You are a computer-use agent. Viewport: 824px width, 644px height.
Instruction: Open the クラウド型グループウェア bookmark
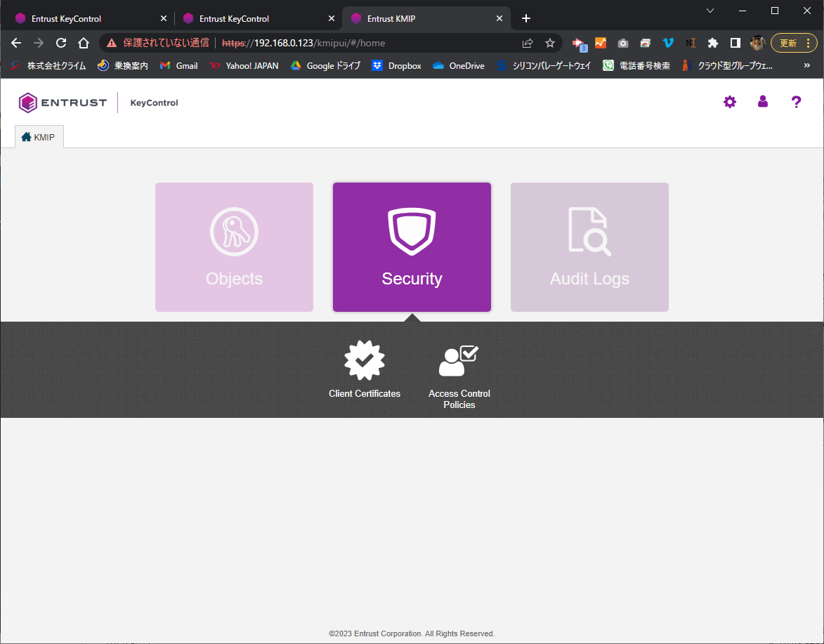tap(727, 65)
